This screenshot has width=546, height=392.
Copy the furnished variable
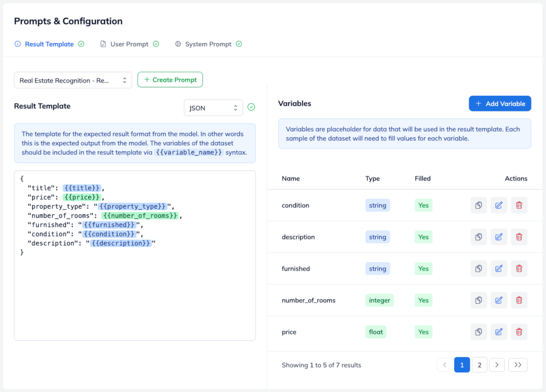click(x=478, y=268)
